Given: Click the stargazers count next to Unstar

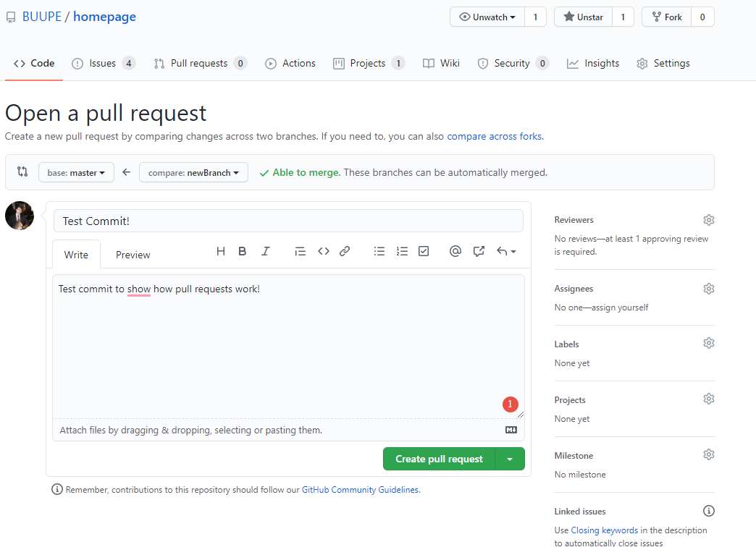Looking at the screenshot, I should point(623,17).
